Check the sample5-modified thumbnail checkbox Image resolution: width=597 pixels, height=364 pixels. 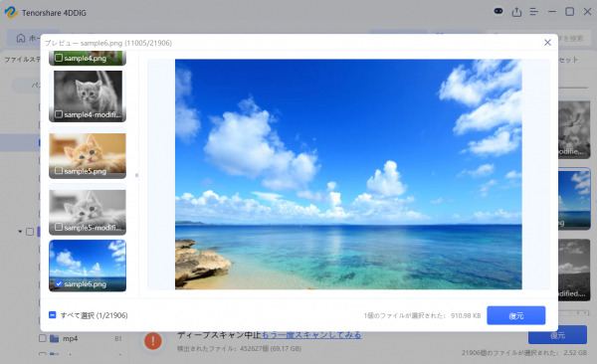[x=59, y=227]
